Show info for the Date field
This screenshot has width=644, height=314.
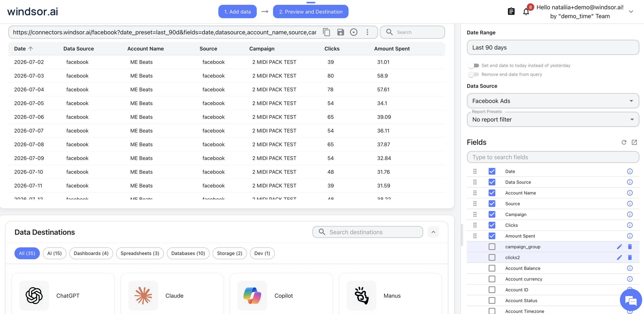tap(630, 171)
